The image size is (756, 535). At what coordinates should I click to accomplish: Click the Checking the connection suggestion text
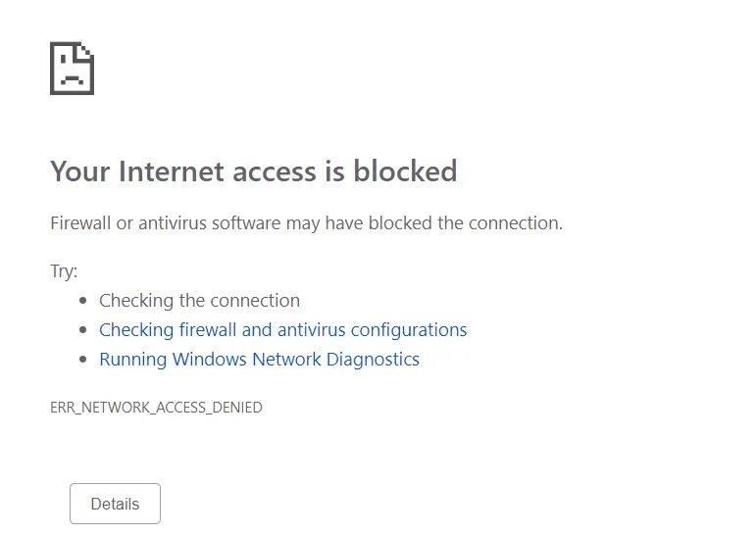tap(199, 301)
